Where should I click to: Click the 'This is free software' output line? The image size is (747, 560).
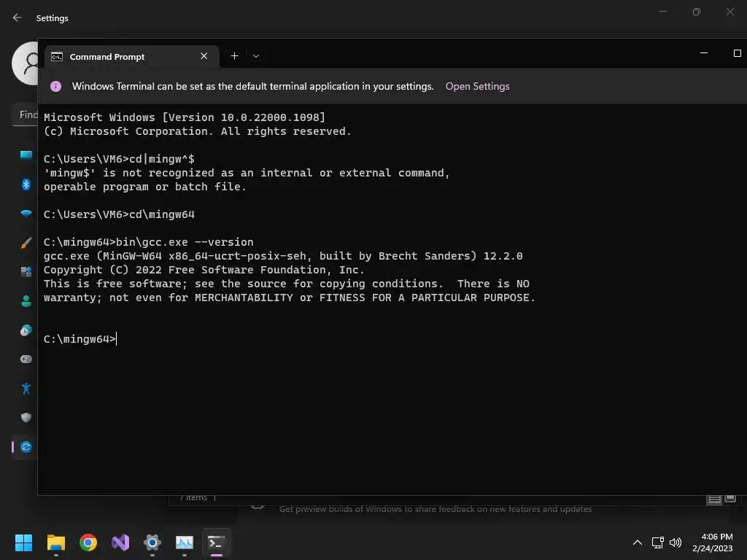click(x=286, y=284)
